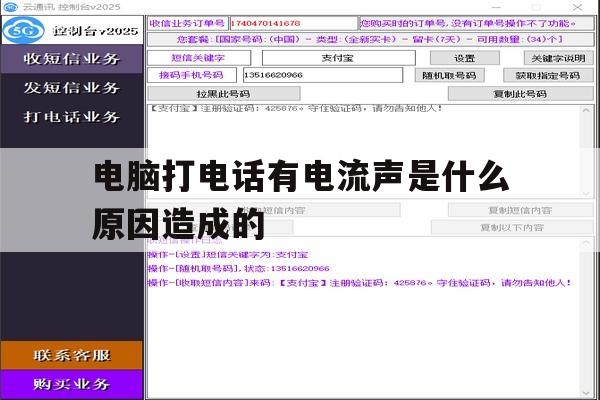Image resolution: width=600 pixels, height=400 pixels.
Task: Minimize the 云通讯 控制台 window
Action: pos(496,7)
